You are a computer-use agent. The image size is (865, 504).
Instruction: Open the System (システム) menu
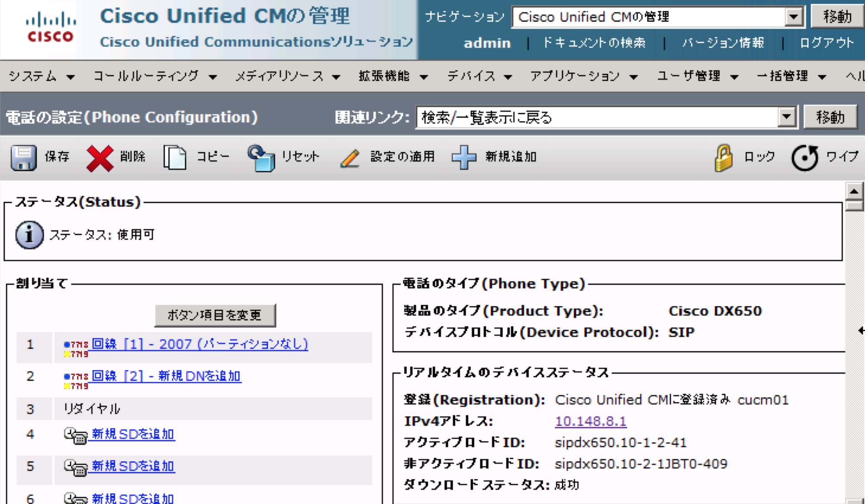pos(41,76)
